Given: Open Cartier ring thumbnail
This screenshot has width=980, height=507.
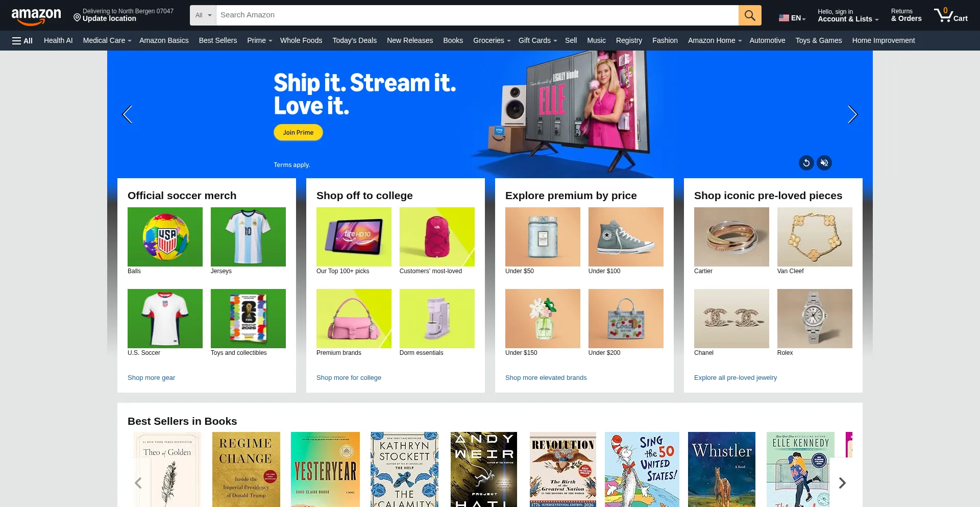Looking at the screenshot, I should point(731,237).
